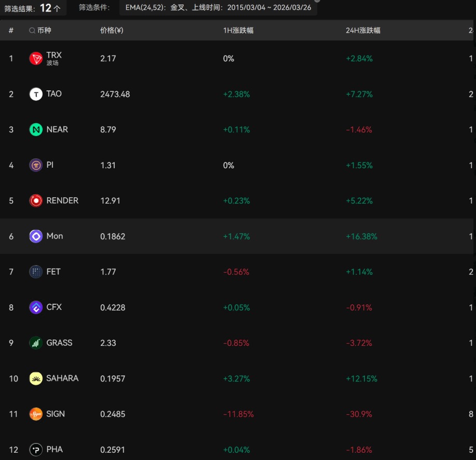Click the TRX 24H change +2.84%
The image size is (476, 460).
pos(359,59)
